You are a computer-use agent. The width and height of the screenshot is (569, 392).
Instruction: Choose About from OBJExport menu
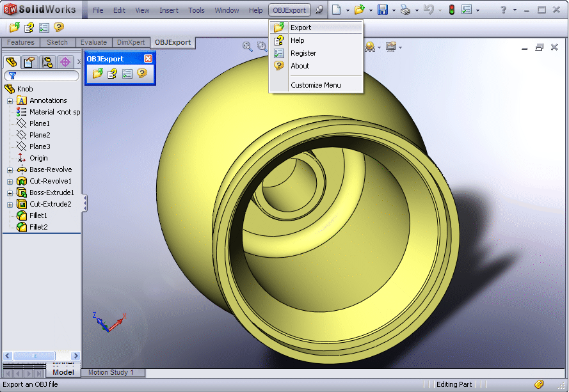(316, 66)
